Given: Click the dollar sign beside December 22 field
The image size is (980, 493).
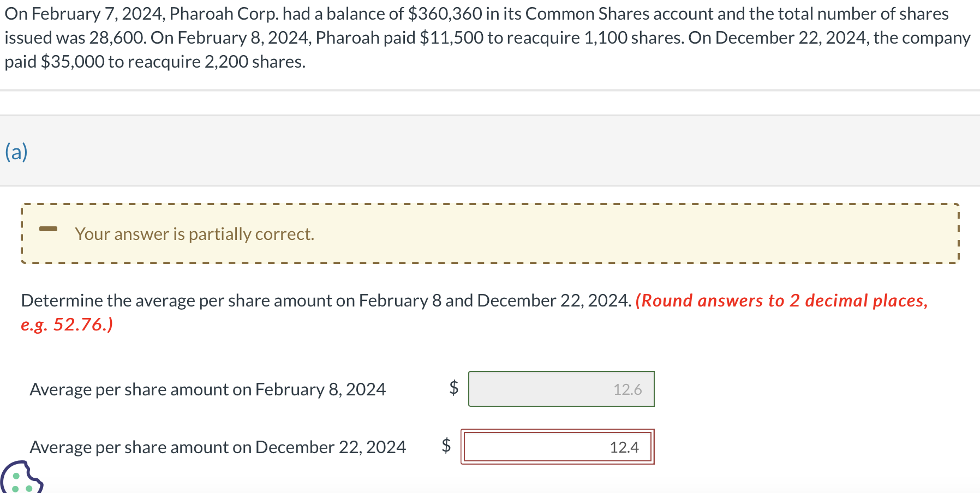Looking at the screenshot, I should coord(446,446).
